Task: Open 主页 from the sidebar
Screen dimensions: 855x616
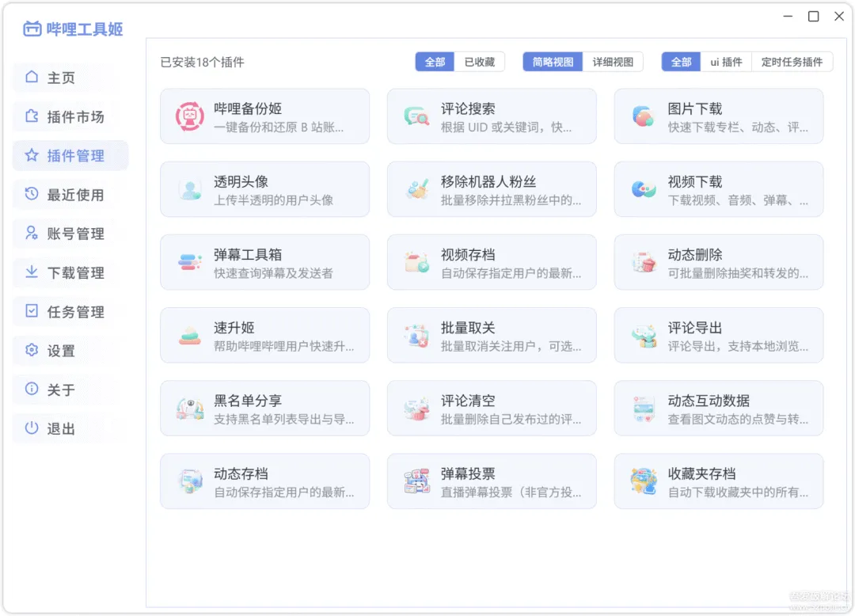Action: click(x=70, y=78)
